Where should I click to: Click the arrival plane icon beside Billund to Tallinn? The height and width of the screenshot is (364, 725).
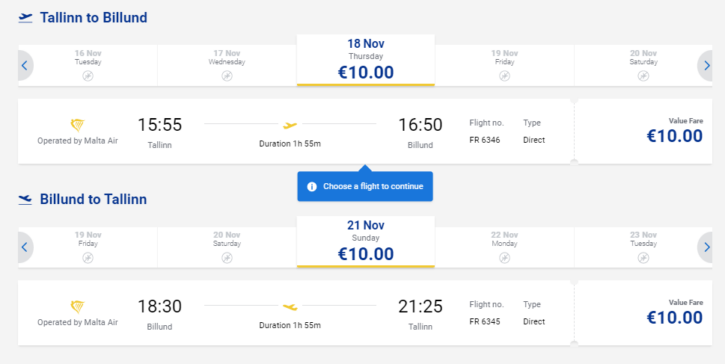coord(25,199)
